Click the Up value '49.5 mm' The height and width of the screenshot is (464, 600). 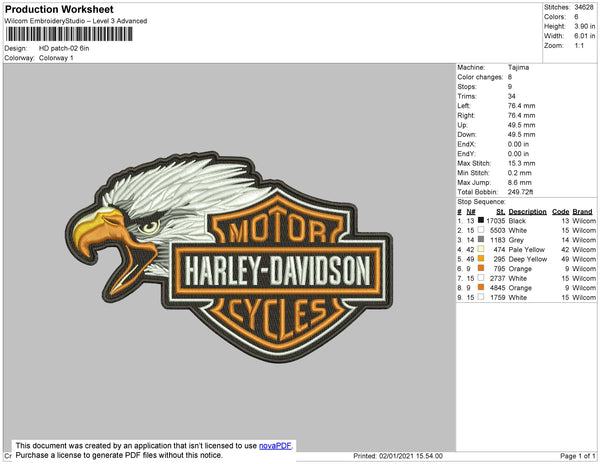[522, 125]
